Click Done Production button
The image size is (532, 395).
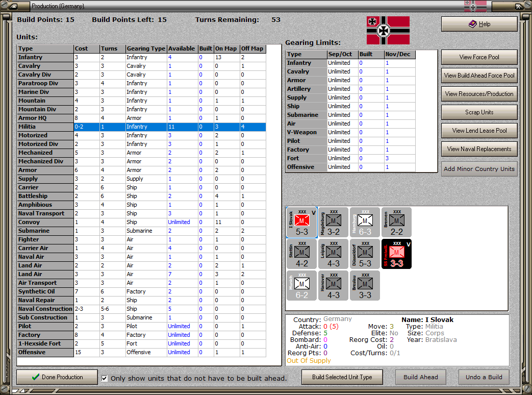(57, 377)
